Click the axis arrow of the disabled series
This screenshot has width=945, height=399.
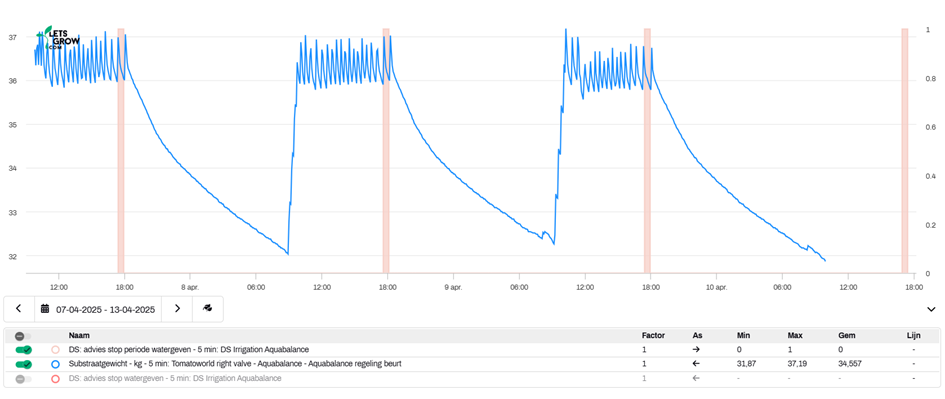pos(696,379)
